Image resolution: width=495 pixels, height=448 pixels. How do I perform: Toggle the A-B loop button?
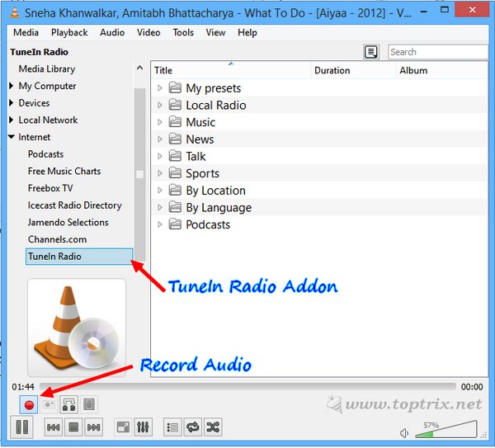pos(68,404)
